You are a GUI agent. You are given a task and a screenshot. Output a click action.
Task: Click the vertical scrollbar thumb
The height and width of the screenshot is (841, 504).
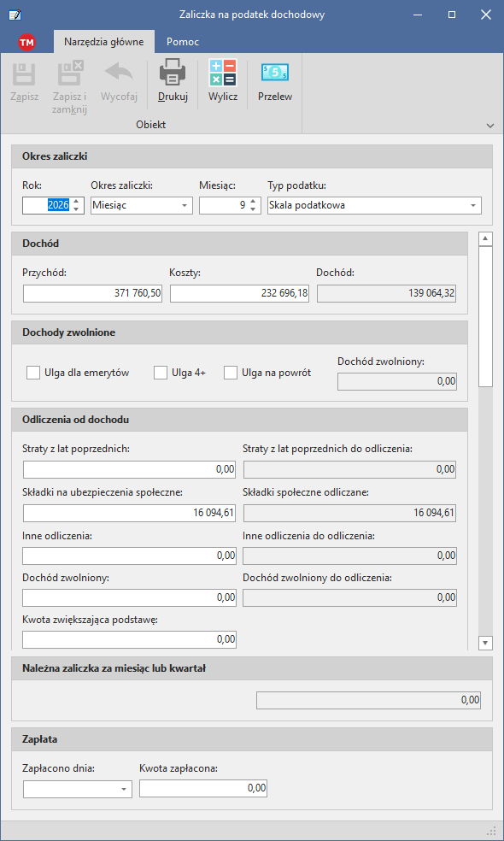486,316
